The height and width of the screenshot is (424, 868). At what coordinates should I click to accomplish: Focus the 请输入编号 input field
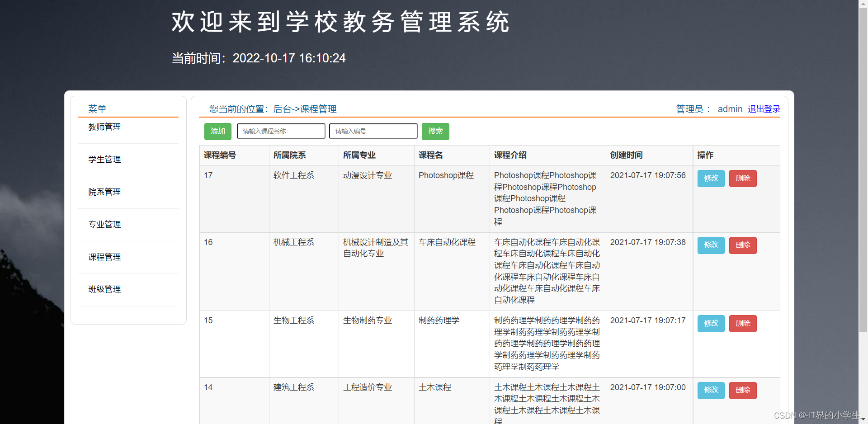click(373, 131)
